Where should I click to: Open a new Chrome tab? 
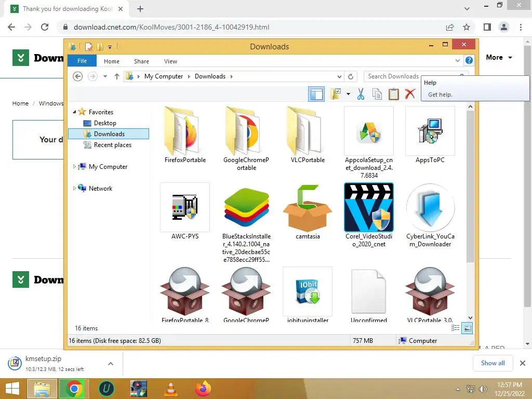point(140,9)
